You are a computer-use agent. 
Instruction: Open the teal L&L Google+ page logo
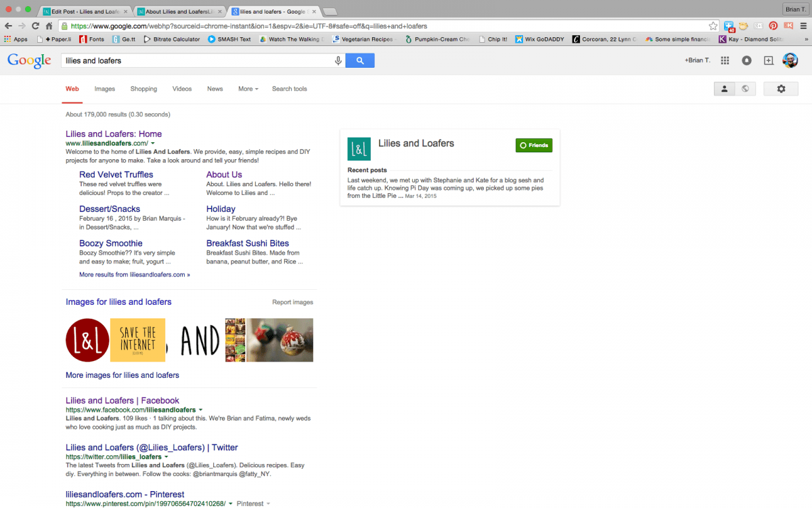click(359, 149)
